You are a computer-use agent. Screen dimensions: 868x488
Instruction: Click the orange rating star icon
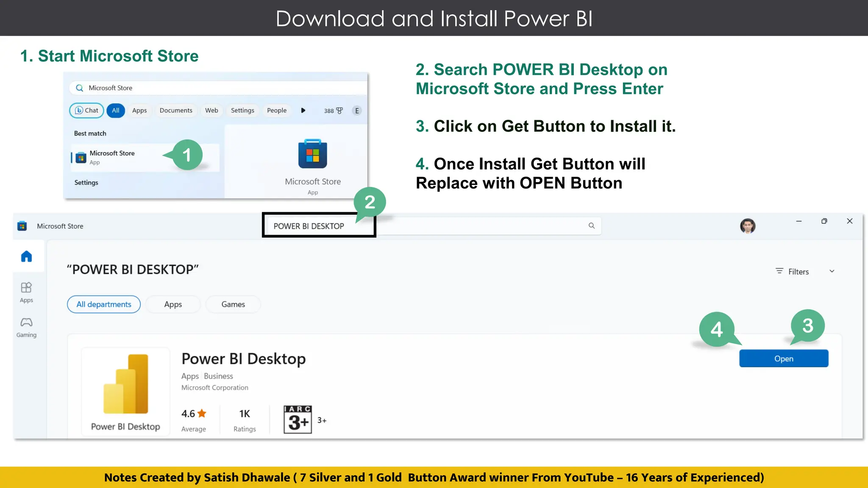202,413
